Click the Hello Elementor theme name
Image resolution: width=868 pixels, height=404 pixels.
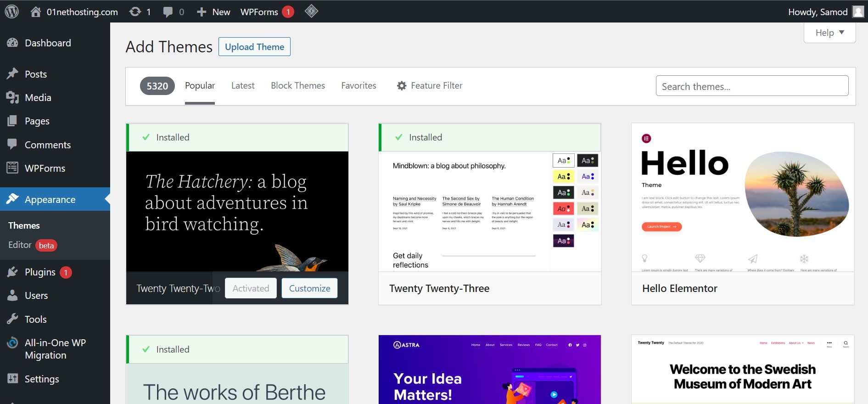[x=680, y=288]
